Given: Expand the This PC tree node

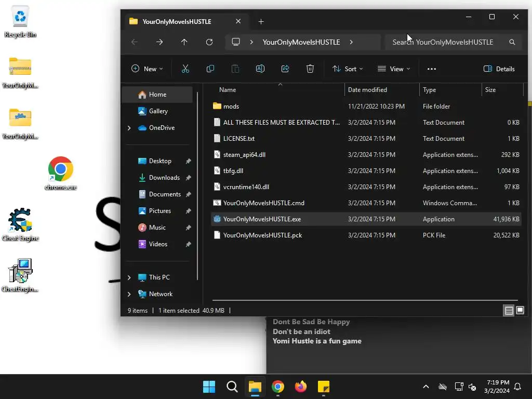Looking at the screenshot, I should coord(129,277).
